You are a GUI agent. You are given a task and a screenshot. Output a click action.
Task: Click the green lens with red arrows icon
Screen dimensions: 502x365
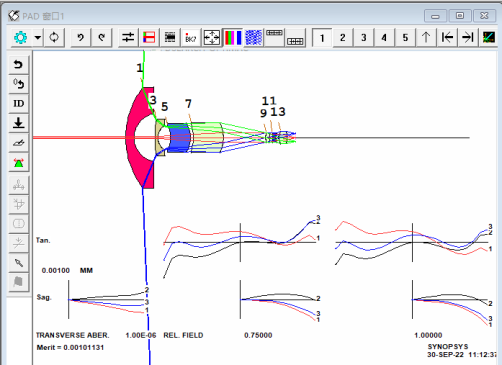click(x=19, y=163)
